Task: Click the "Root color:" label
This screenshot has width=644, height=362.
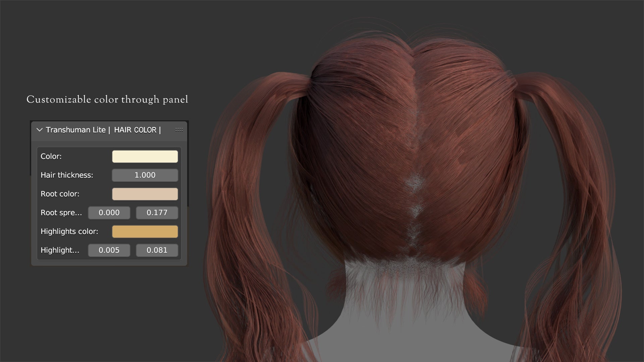Action: coord(60,194)
